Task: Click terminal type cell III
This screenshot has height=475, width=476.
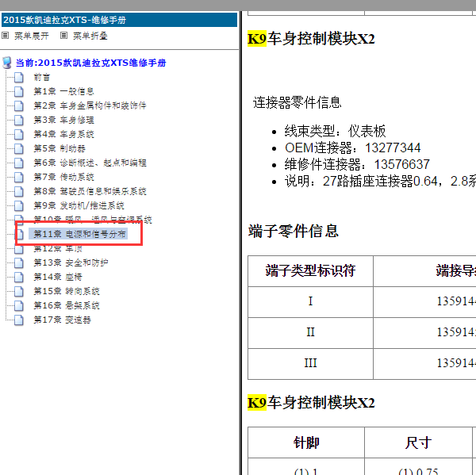Action: click(x=310, y=363)
